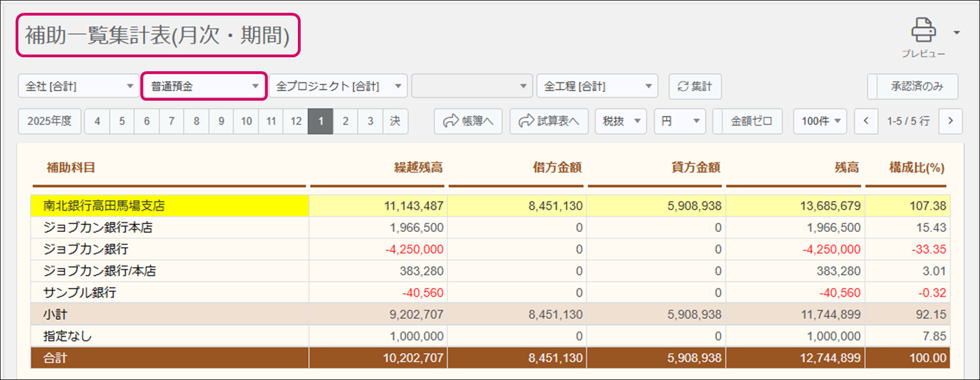
Task: Select the 決 settlement period tab
Action: (395, 121)
